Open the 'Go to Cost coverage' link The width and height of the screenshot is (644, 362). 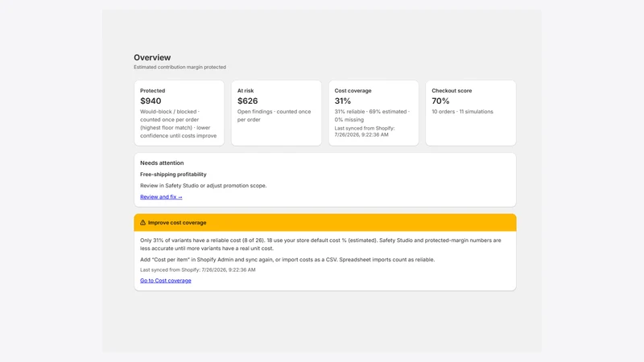tap(166, 281)
